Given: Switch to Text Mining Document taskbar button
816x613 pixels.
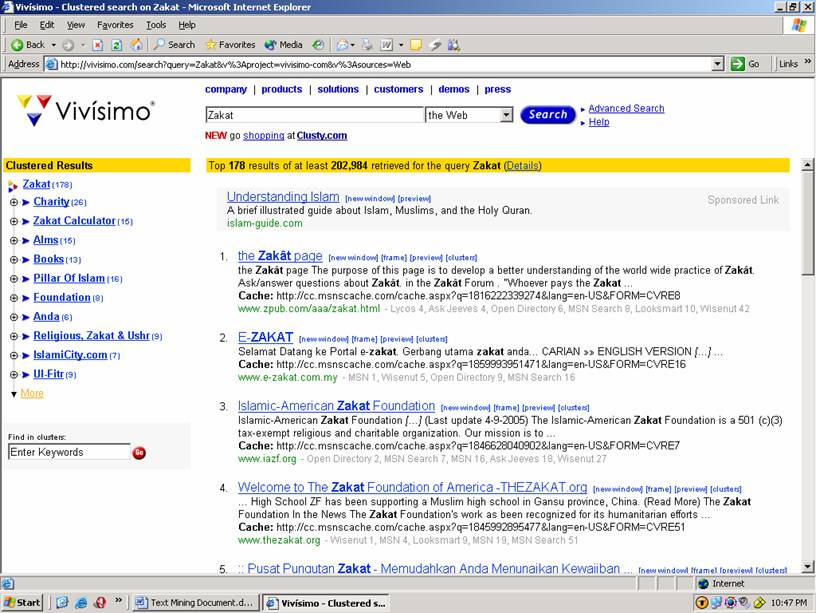Looking at the screenshot, I should (x=195, y=603).
